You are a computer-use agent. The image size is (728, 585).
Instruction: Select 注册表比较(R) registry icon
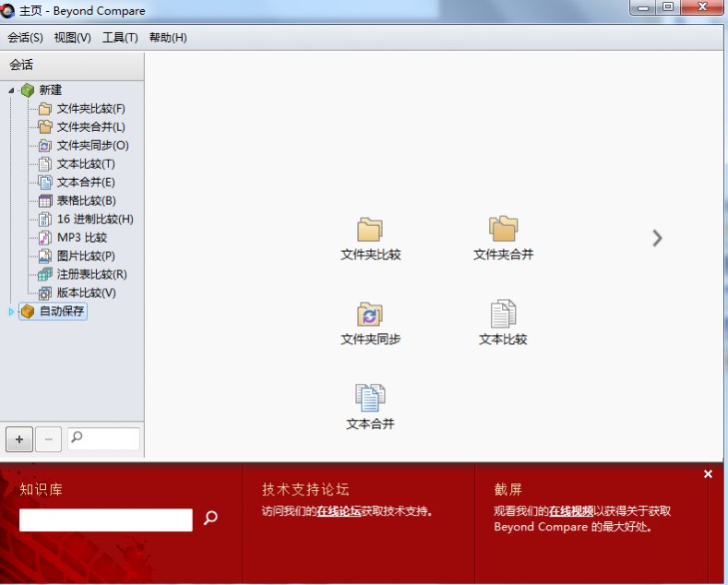coord(45,274)
